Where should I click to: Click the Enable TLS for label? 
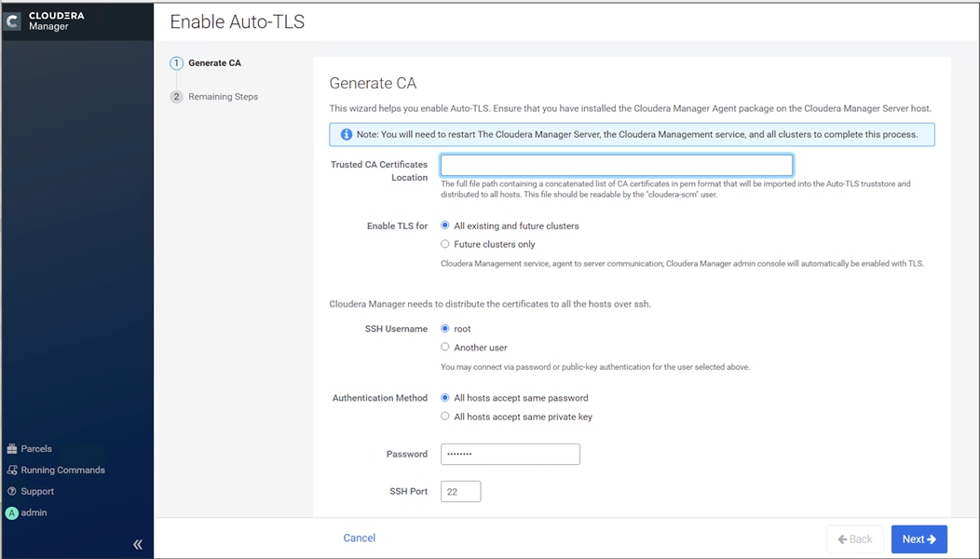coord(398,226)
